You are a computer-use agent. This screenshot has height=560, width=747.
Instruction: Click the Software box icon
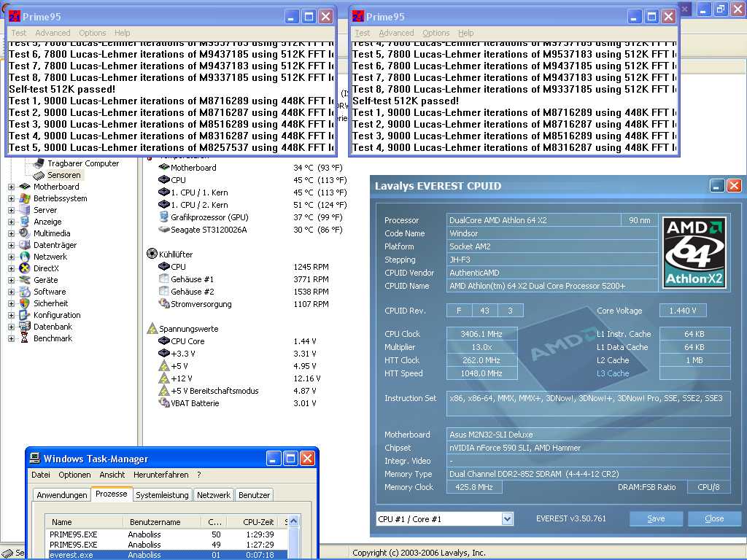click(25, 292)
